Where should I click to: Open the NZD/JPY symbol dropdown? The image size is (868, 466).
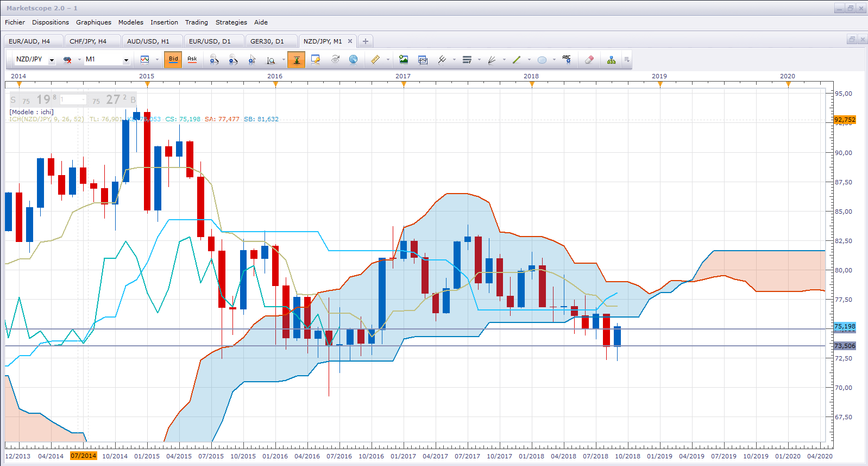coord(52,60)
